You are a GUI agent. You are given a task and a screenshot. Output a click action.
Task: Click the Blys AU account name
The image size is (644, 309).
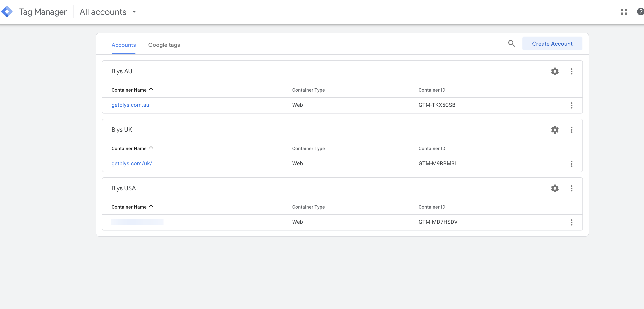click(x=122, y=71)
